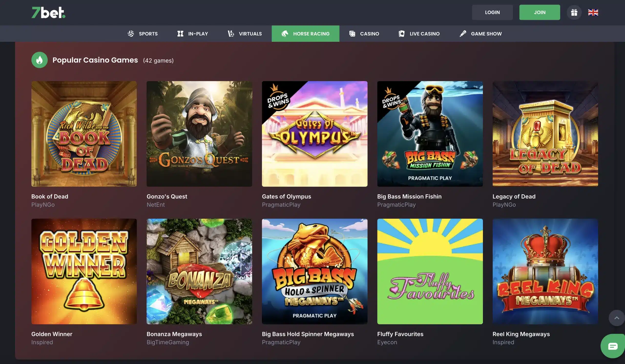Open Big Bass Hold Spinner Megaways image

click(315, 271)
